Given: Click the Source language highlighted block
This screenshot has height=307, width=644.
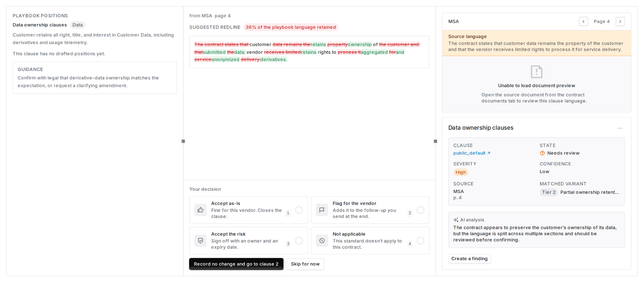Looking at the screenshot, I should tap(536, 43).
